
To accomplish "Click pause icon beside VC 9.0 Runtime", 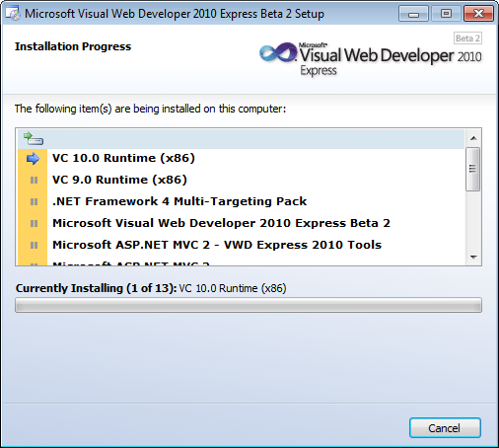I will [34, 181].
